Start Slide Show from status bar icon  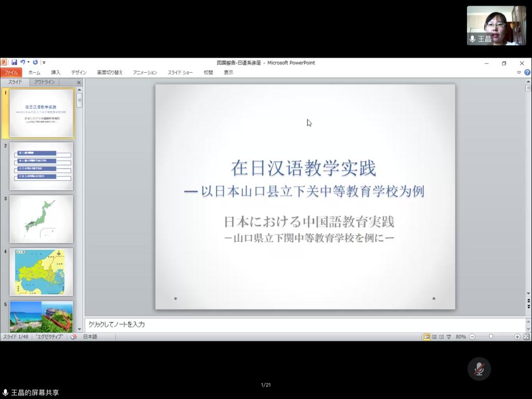point(448,337)
